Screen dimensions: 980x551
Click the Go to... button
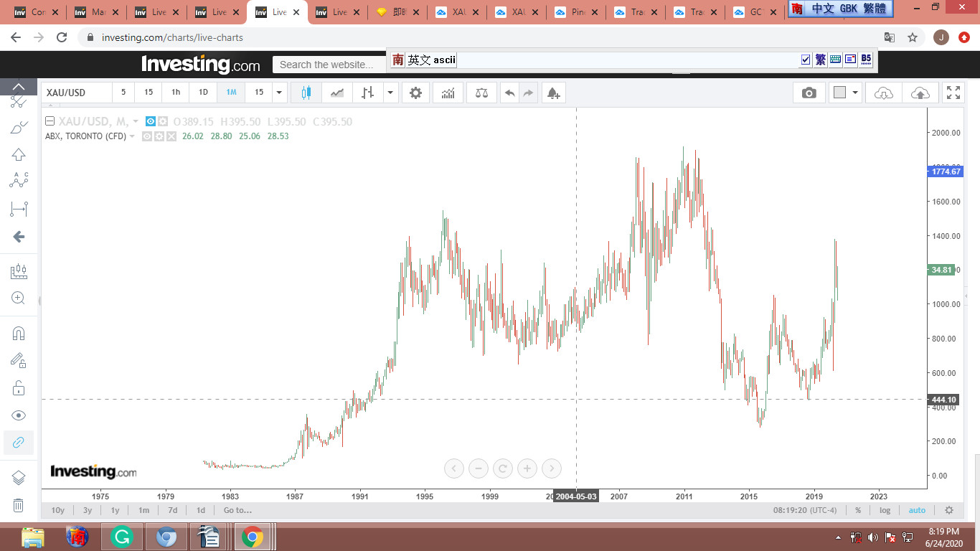tap(237, 510)
